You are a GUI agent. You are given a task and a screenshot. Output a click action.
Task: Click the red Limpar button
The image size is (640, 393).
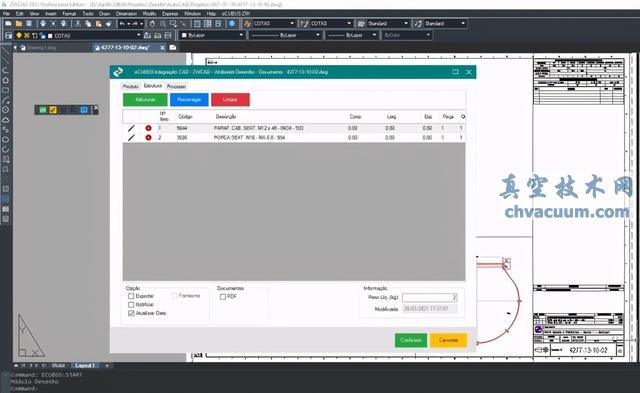point(230,100)
